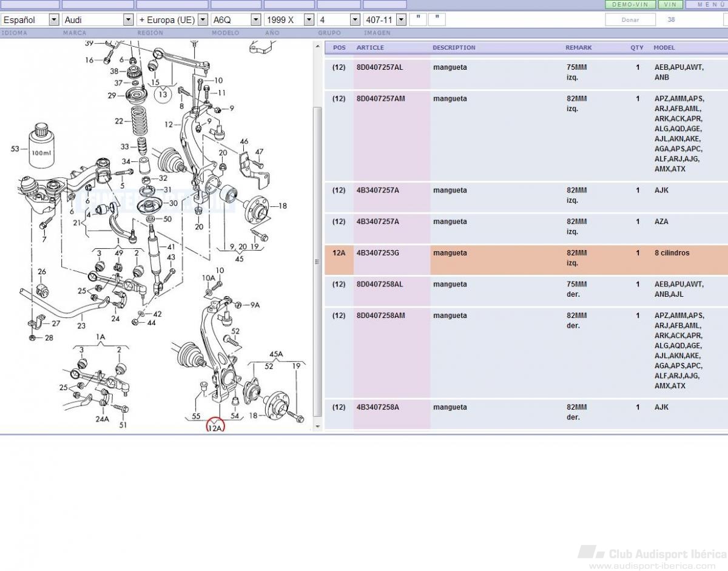Click callout number 47 in the diagram
728x571 pixels.
pyautogui.click(x=259, y=152)
